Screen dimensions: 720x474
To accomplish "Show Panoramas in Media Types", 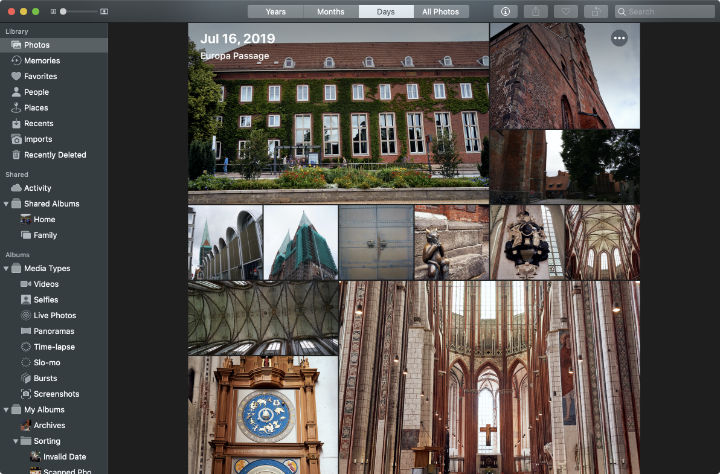I will [54, 331].
